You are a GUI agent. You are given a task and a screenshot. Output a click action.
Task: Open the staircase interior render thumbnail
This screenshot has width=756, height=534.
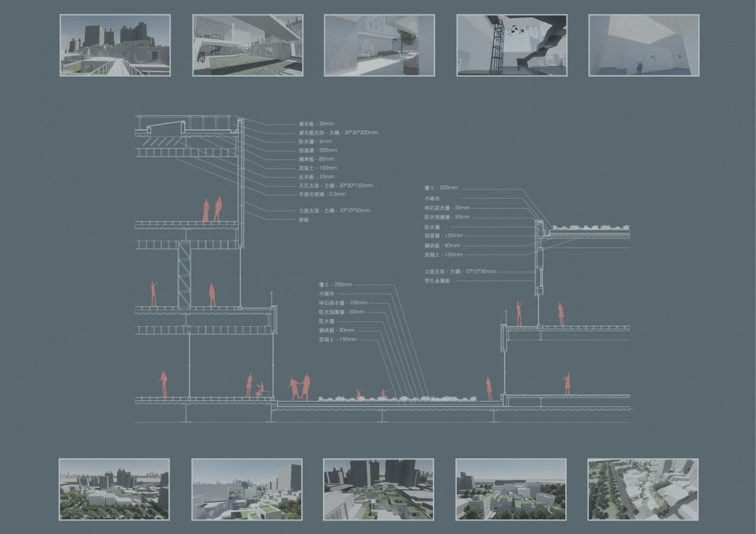coord(511,45)
